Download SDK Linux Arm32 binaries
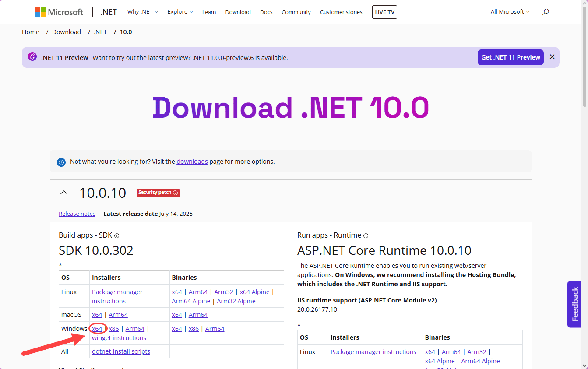Viewport: 588px width, 369px height. tap(224, 292)
